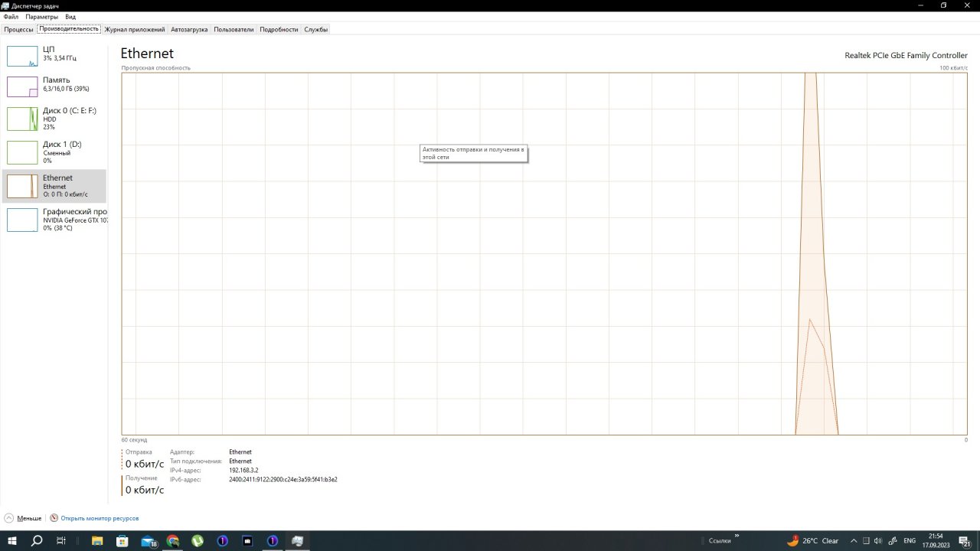The height and width of the screenshot is (551, 980).
Task: Switch to the Пользователи tab
Action: (x=234, y=29)
